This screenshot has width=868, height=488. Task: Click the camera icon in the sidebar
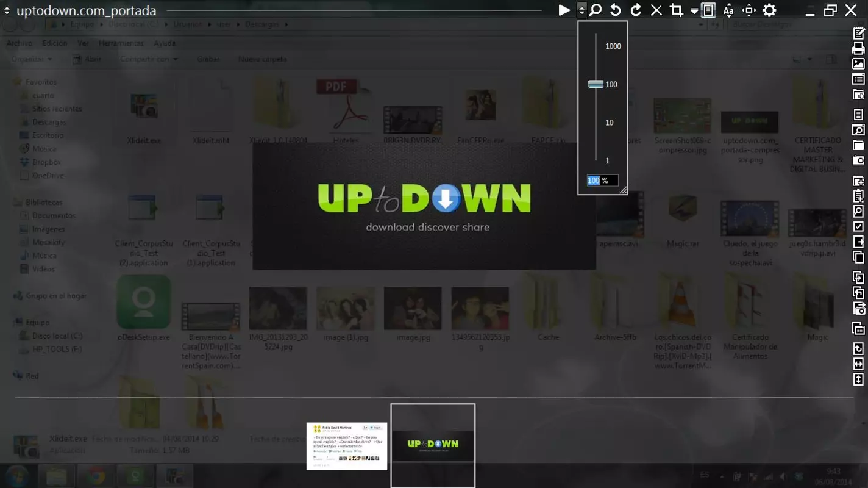point(858,160)
